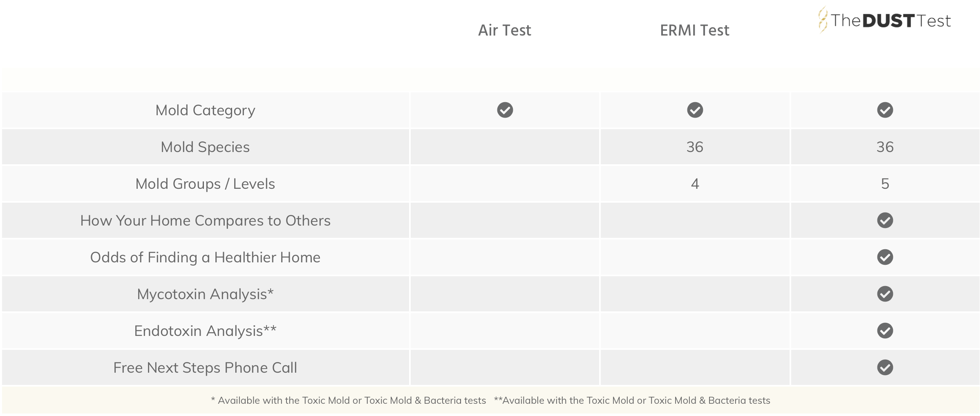Click checkmark for How Your Home Compares

[x=885, y=220]
